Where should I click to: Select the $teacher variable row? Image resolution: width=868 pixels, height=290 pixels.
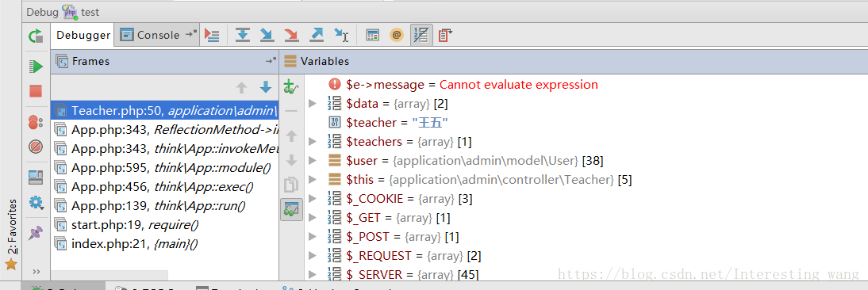click(x=586, y=123)
